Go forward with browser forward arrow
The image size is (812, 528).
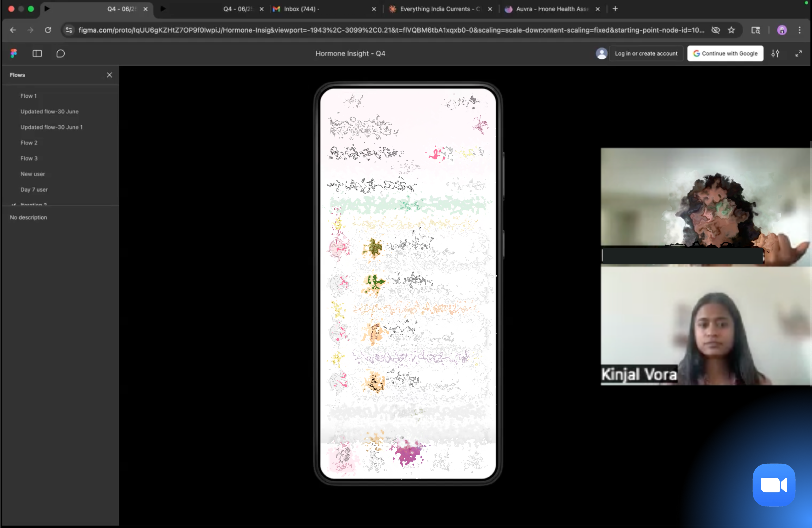tap(30, 30)
